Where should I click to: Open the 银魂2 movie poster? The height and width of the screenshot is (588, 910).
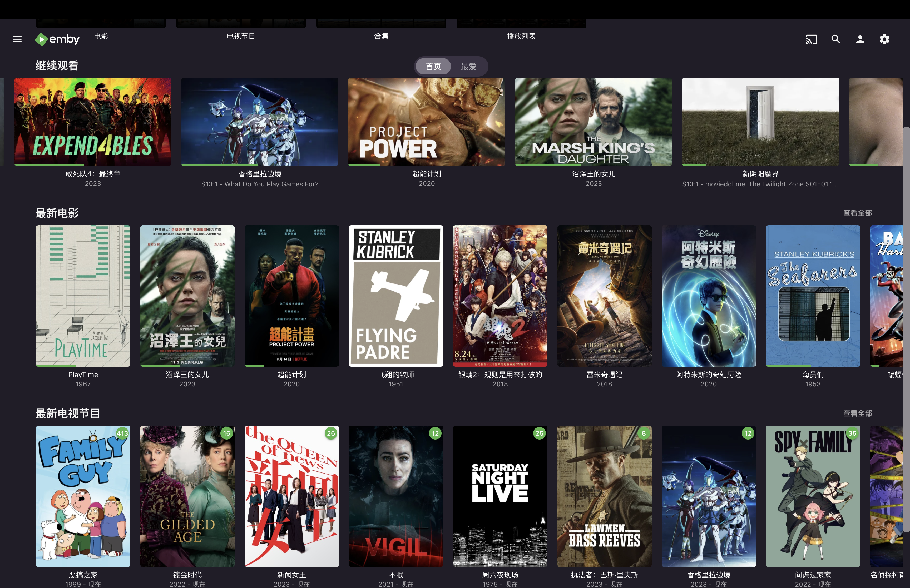coord(500,296)
